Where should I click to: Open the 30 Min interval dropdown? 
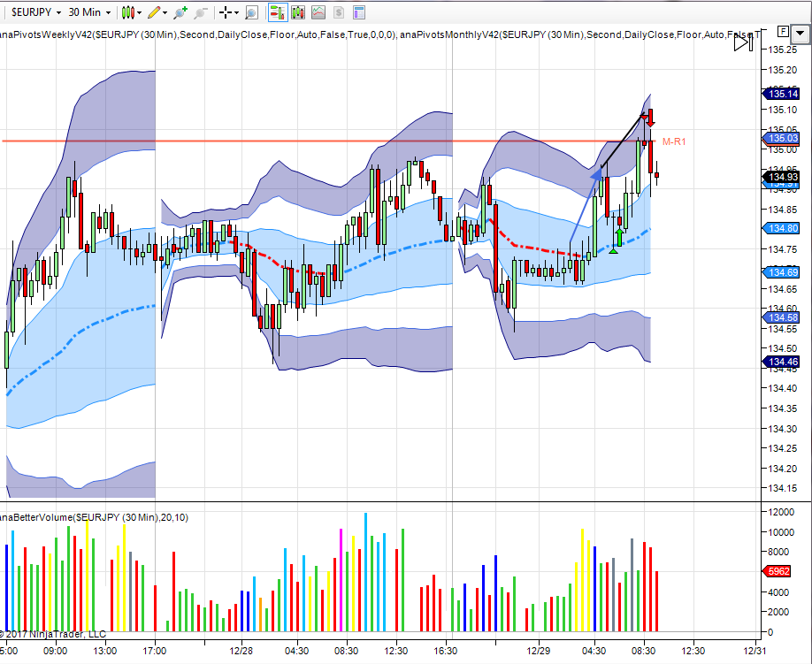click(x=89, y=11)
